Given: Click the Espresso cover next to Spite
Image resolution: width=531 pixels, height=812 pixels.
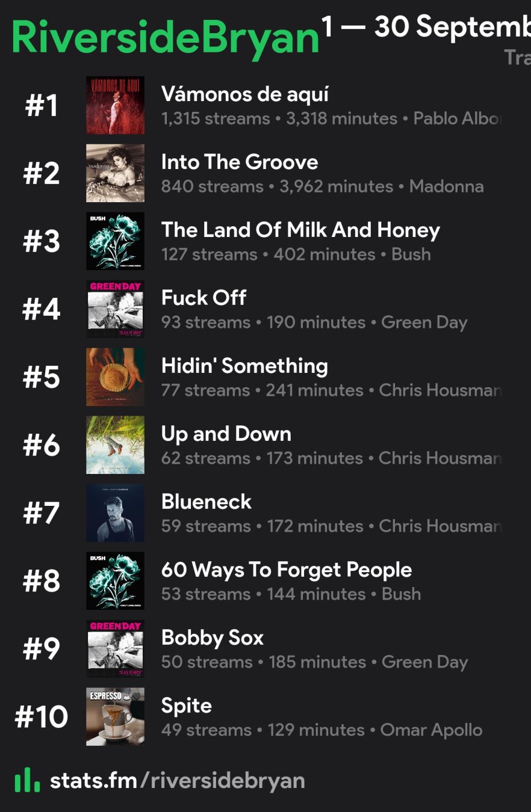Looking at the screenshot, I should (x=115, y=717).
